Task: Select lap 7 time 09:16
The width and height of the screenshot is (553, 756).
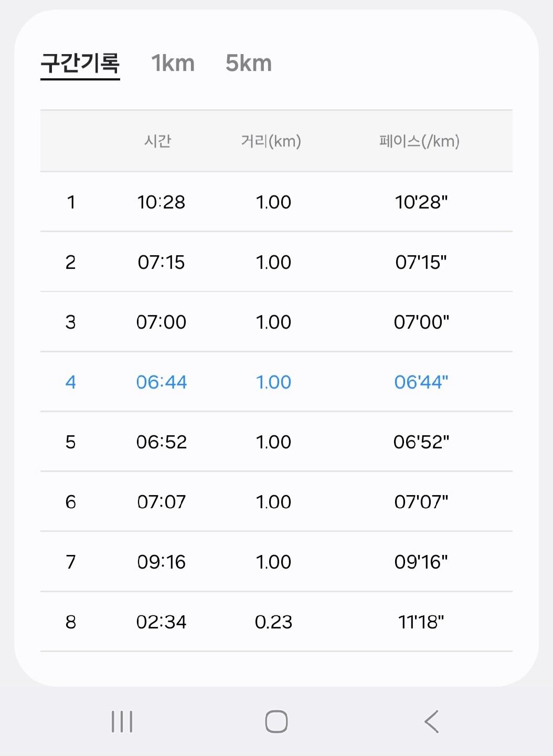Action: [x=161, y=562]
